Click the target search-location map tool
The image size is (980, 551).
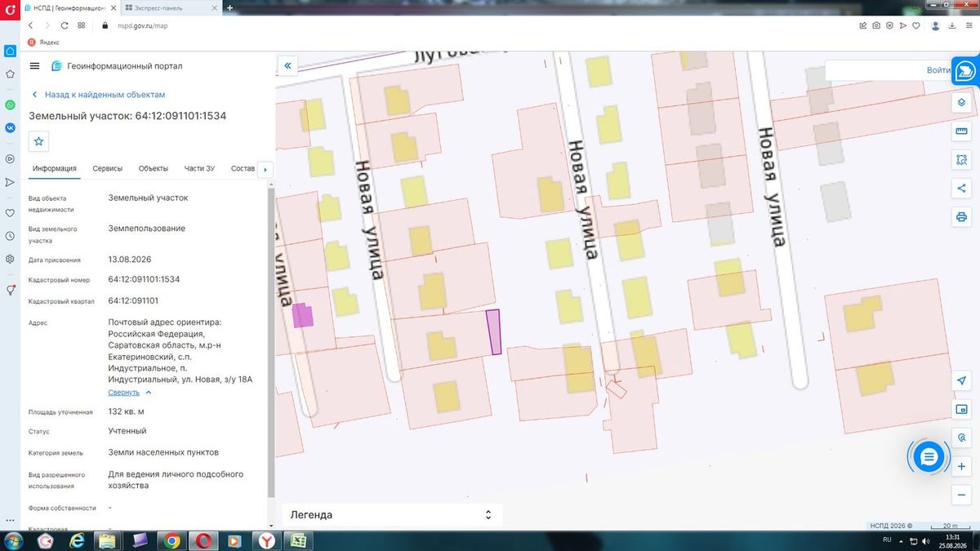pyautogui.click(x=962, y=438)
